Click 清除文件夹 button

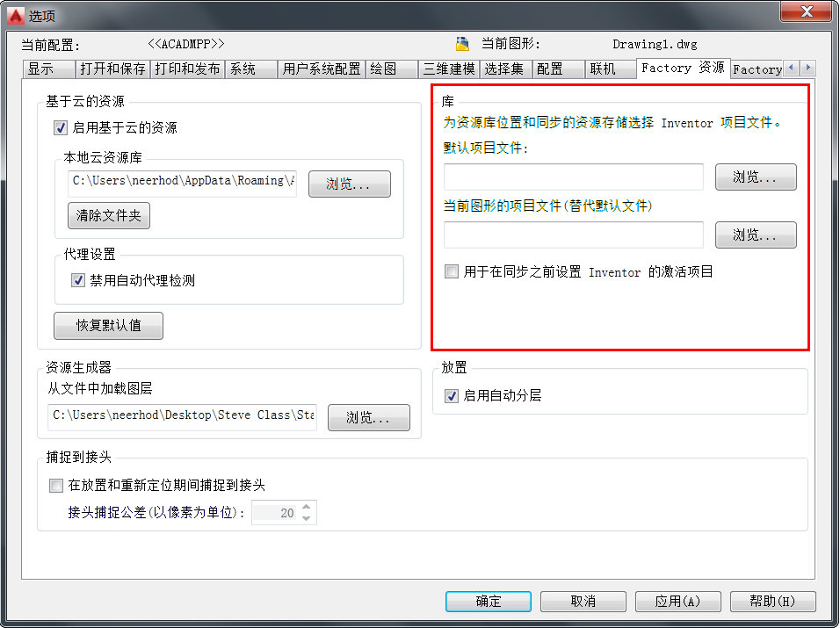click(x=109, y=216)
